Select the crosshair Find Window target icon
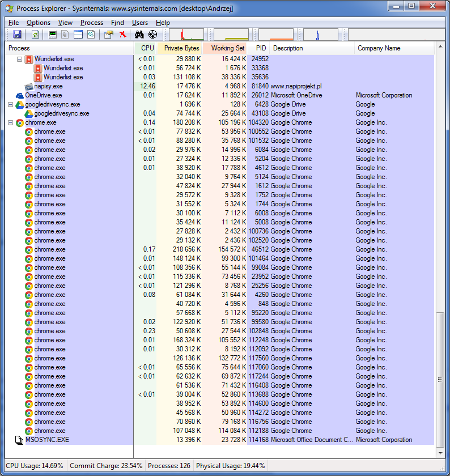This screenshot has height=476, width=450. click(152, 35)
